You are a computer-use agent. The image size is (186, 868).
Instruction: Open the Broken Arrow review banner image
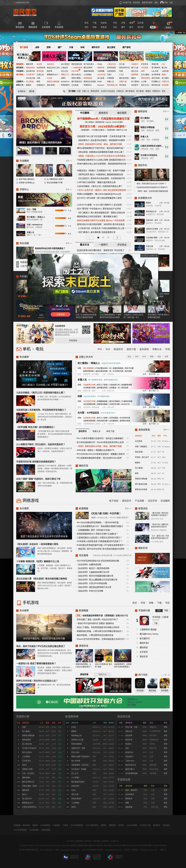(44, 128)
